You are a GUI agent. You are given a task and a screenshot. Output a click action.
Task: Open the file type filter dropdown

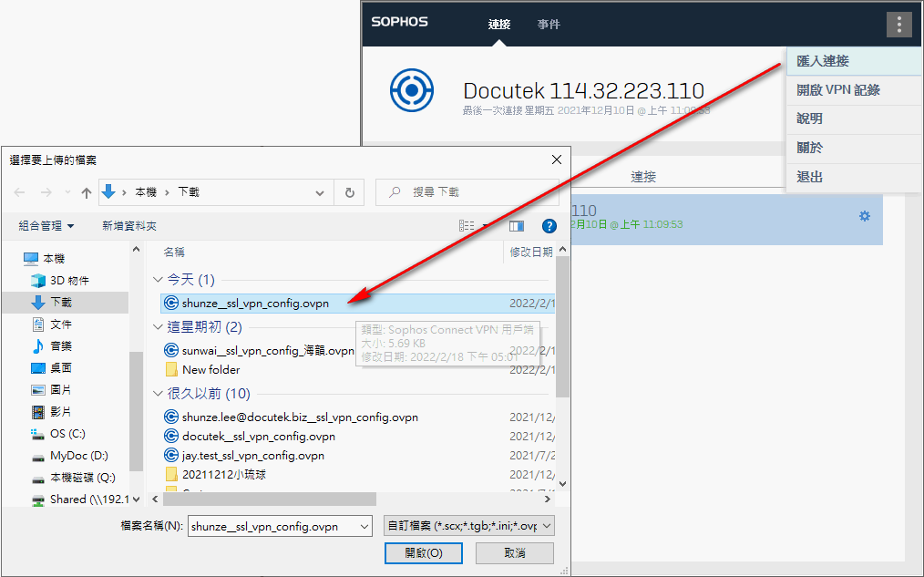click(x=546, y=526)
